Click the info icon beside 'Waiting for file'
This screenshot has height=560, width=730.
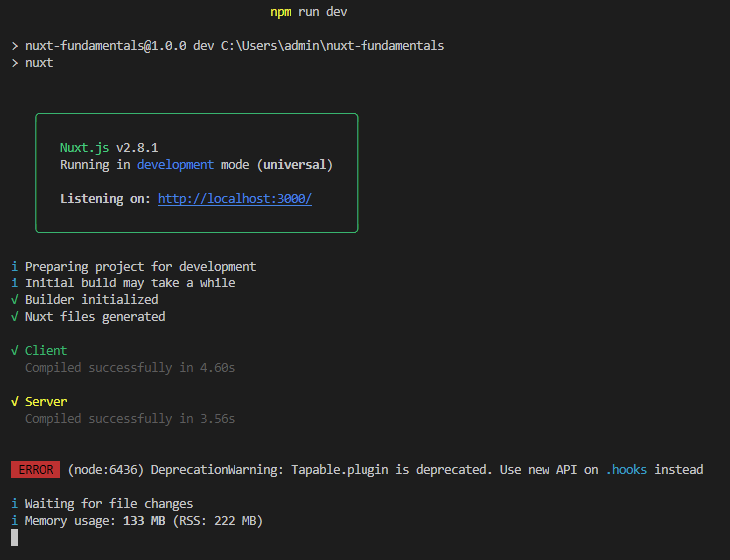click(x=14, y=504)
